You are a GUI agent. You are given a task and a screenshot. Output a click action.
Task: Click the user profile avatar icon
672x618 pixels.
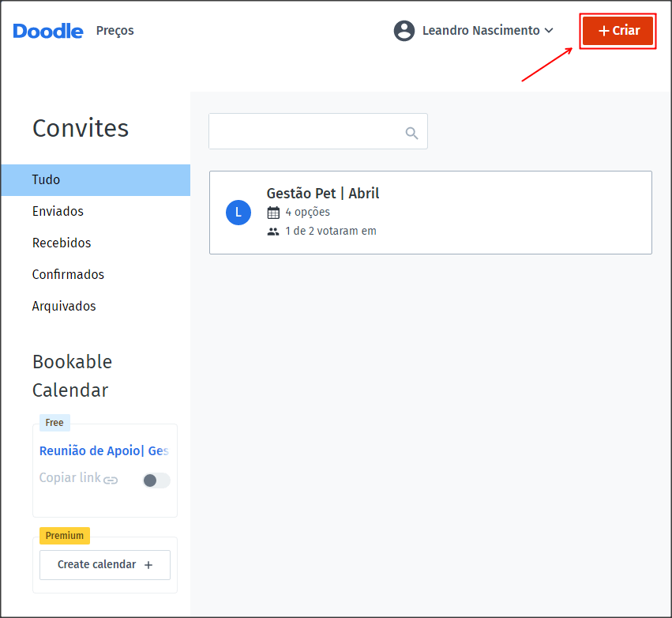[404, 31]
